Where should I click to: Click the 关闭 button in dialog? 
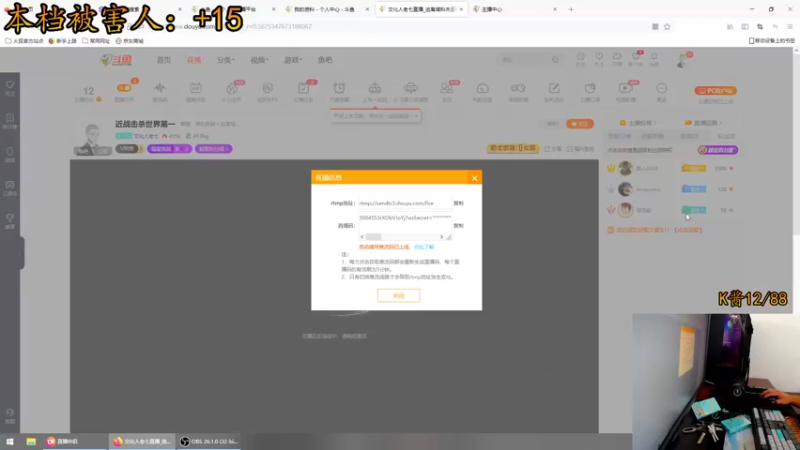398,295
